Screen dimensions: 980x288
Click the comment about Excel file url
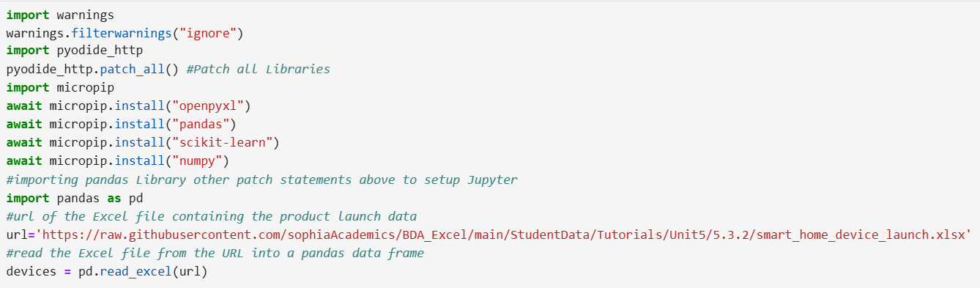212,216
